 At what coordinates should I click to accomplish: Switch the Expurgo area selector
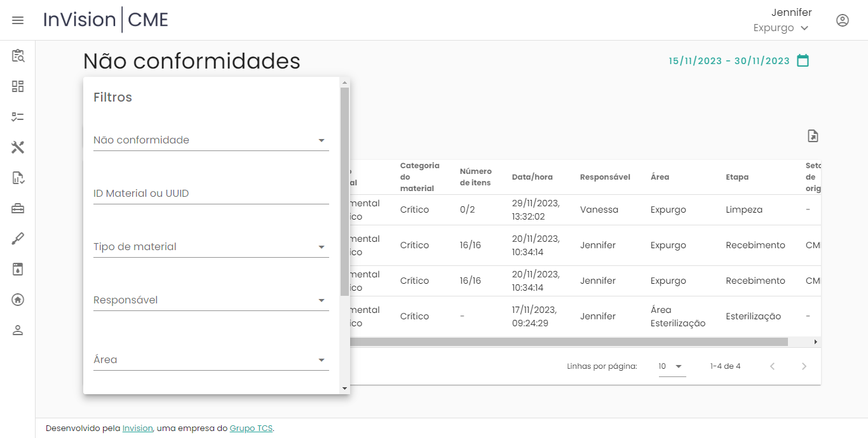781,28
